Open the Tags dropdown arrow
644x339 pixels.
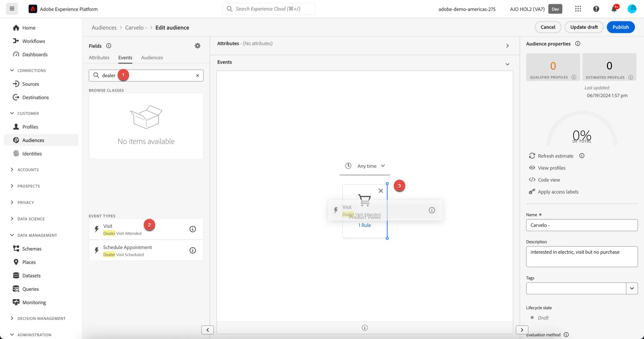[632, 288]
